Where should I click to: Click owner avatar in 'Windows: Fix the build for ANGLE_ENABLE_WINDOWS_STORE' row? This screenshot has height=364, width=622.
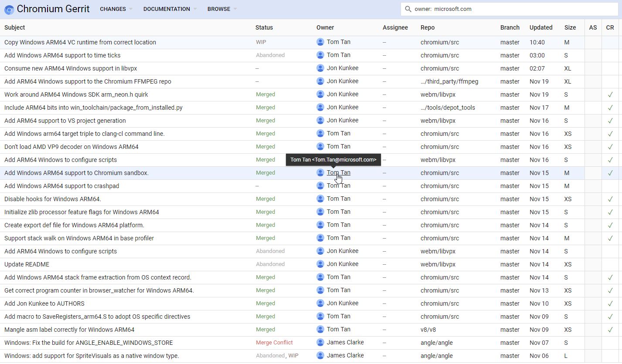pyautogui.click(x=320, y=343)
